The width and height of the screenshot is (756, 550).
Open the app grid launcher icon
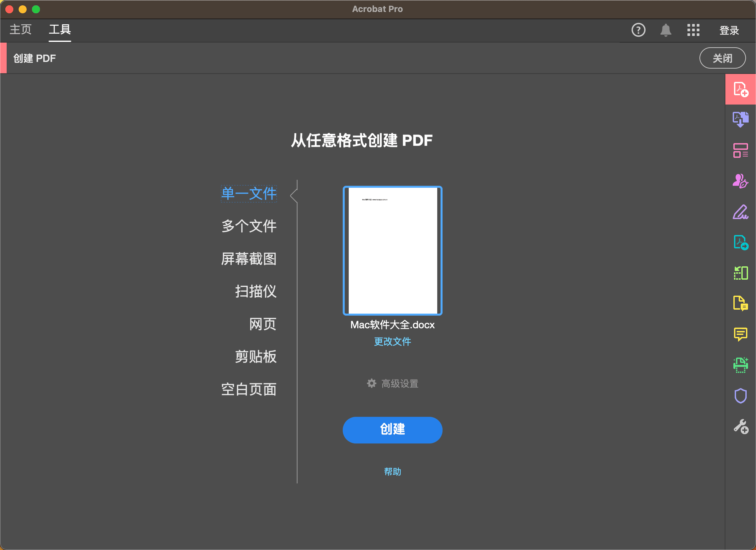coord(693,30)
